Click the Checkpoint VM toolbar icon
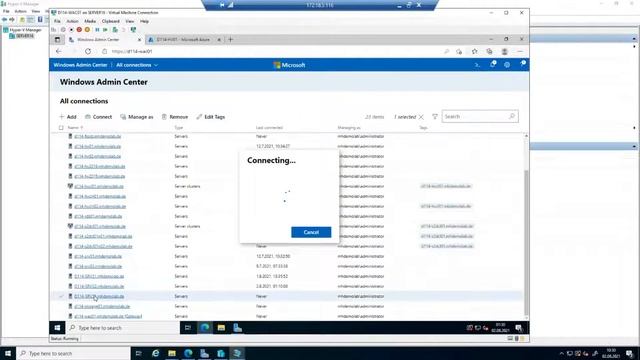The image size is (640, 360). pyautogui.click(x=115, y=30)
